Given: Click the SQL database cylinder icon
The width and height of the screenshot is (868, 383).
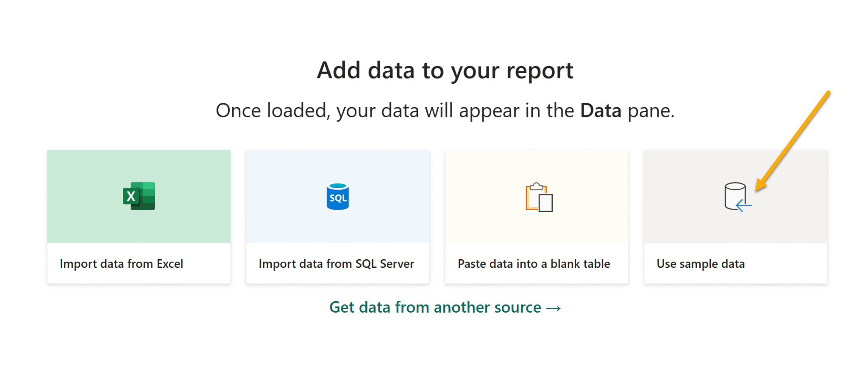Looking at the screenshot, I should pyautogui.click(x=337, y=196).
